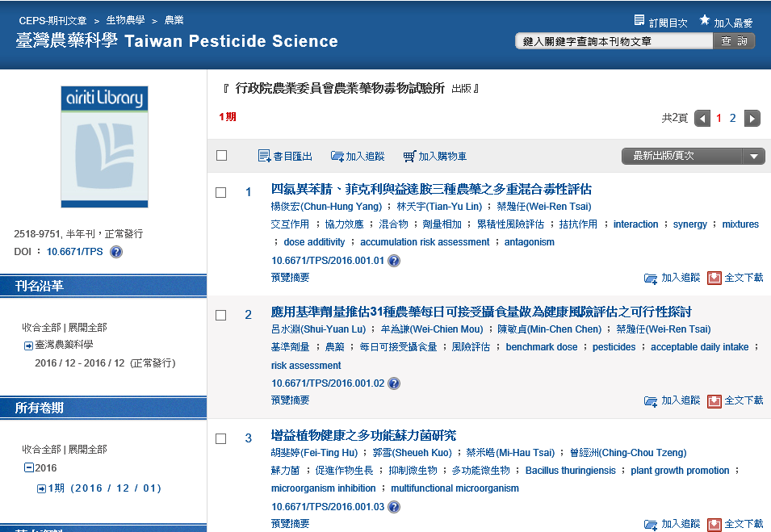Click 展開全部 under 所有卷期
This screenshot has width=771, height=532.
pos(87,450)
